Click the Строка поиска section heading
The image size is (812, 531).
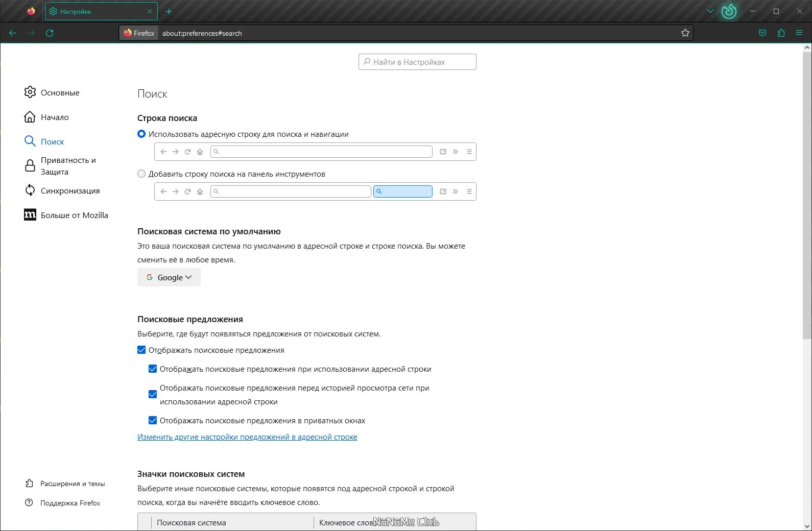pyautogui.click(x=167, y=118)
